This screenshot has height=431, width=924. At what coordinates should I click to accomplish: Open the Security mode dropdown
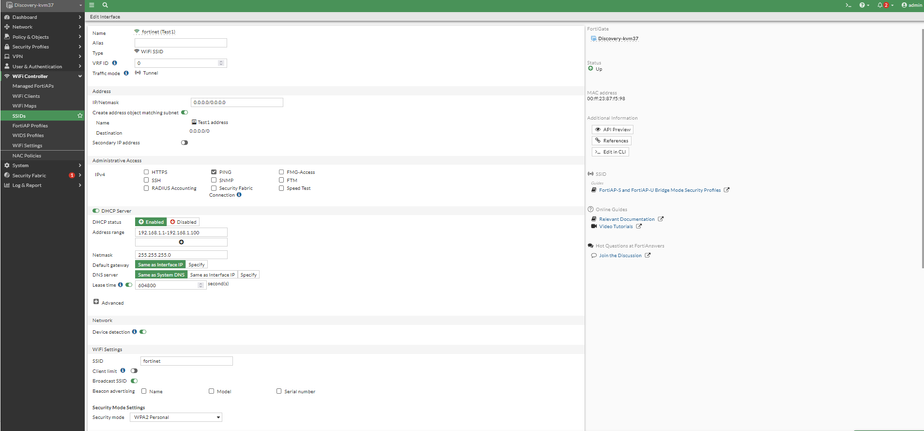[x=176, y=417]
